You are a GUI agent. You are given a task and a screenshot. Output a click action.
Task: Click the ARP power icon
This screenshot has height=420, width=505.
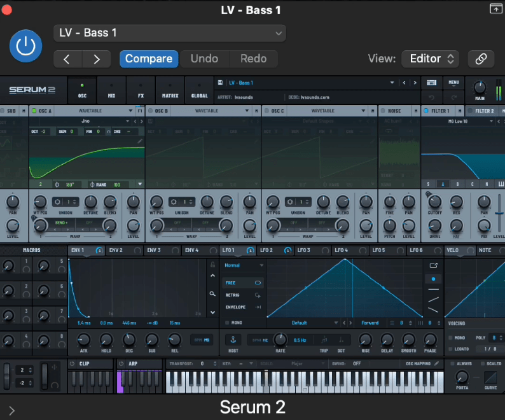coord(121,363)
